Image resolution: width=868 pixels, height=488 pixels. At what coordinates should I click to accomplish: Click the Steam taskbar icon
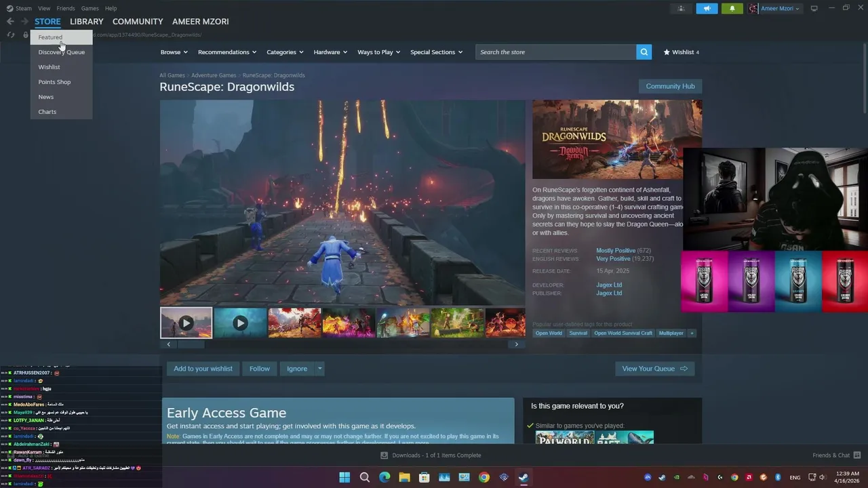pos(524,477)
